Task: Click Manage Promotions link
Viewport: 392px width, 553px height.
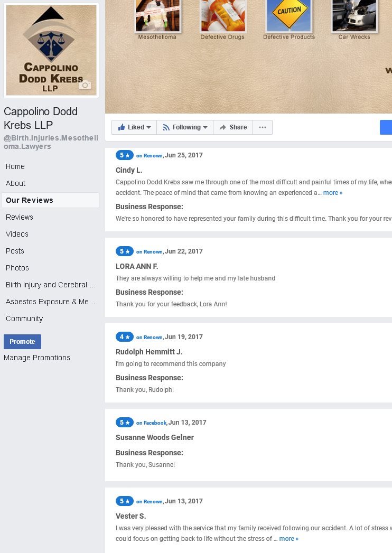Action: 36,358
